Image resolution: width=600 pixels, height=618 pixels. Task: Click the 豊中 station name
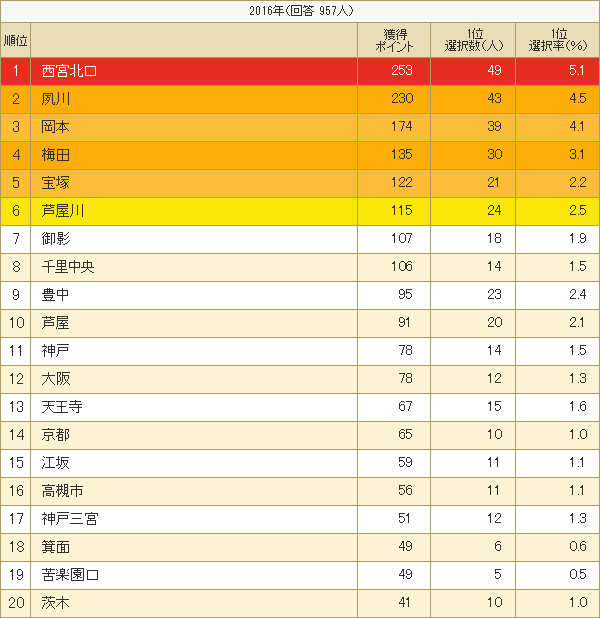(x=56, y=295)
